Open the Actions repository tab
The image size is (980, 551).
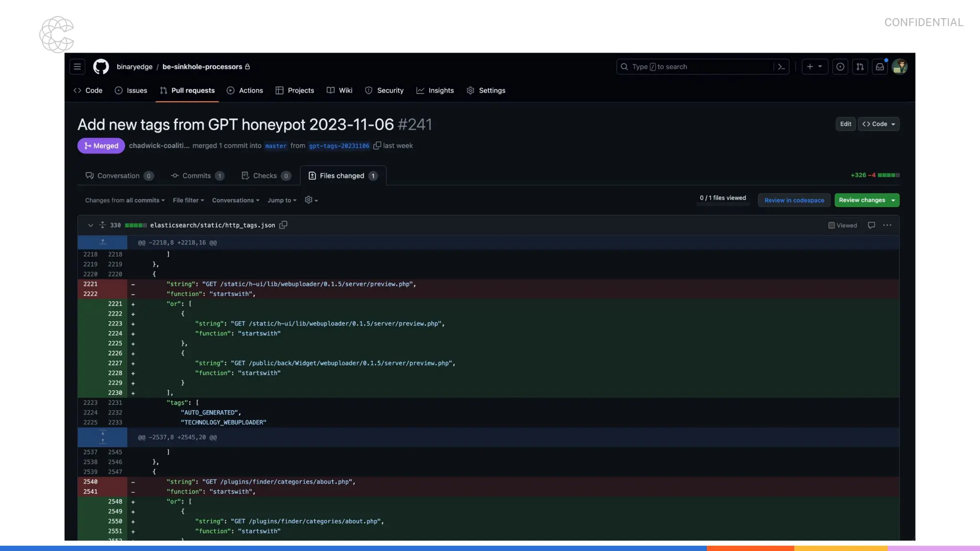[x=245, y=90]
